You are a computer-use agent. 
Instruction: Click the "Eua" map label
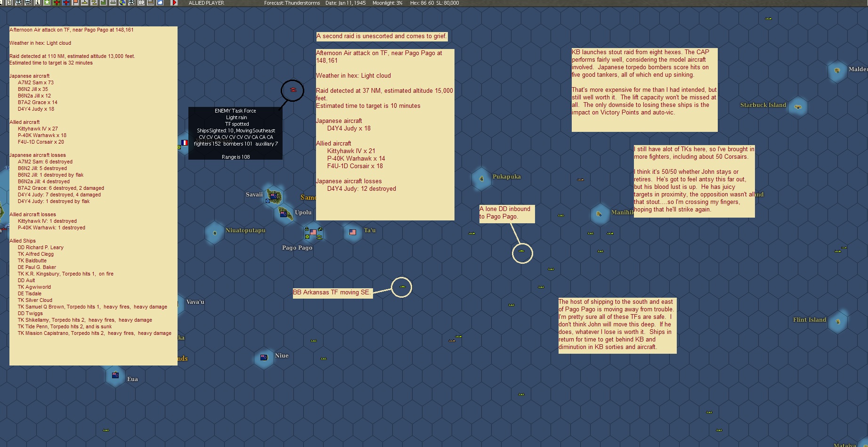point(132,379)
